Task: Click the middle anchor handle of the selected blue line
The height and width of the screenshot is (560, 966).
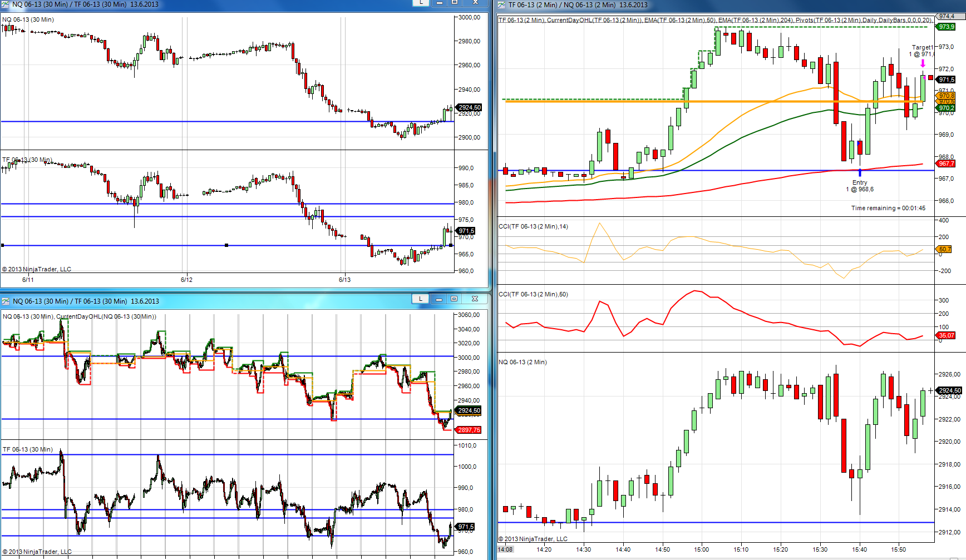Action: click(x=226, y=245)
